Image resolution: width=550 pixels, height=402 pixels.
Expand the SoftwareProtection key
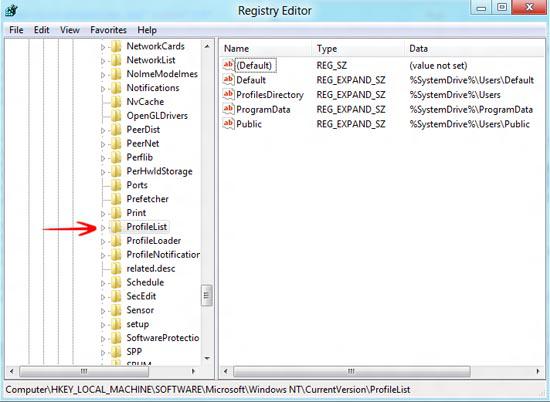[103, 339]
